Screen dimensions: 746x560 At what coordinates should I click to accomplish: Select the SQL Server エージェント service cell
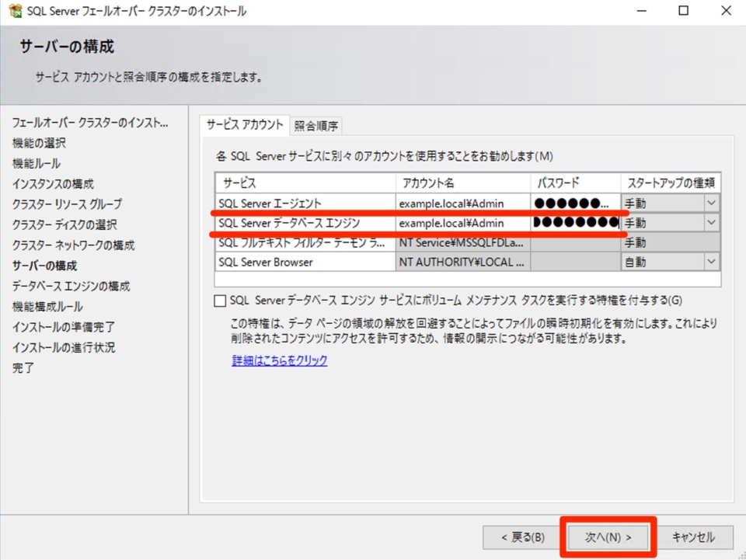pyautogui.click(x=305, y=203)
